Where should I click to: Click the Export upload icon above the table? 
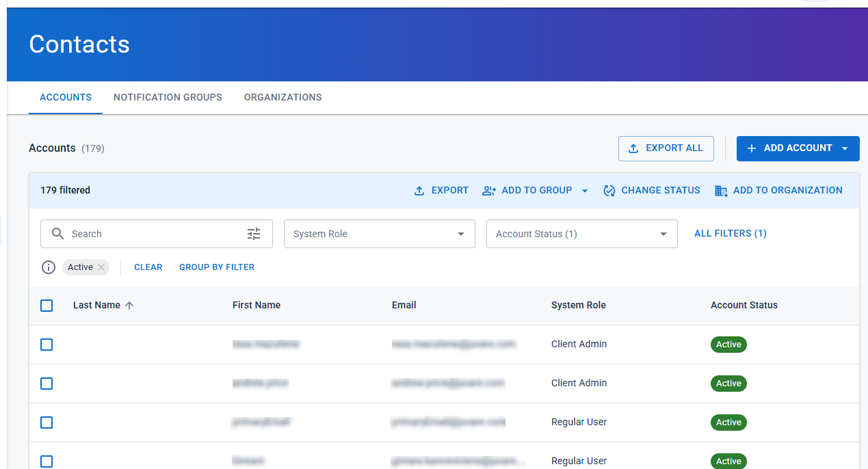[419, 191]
